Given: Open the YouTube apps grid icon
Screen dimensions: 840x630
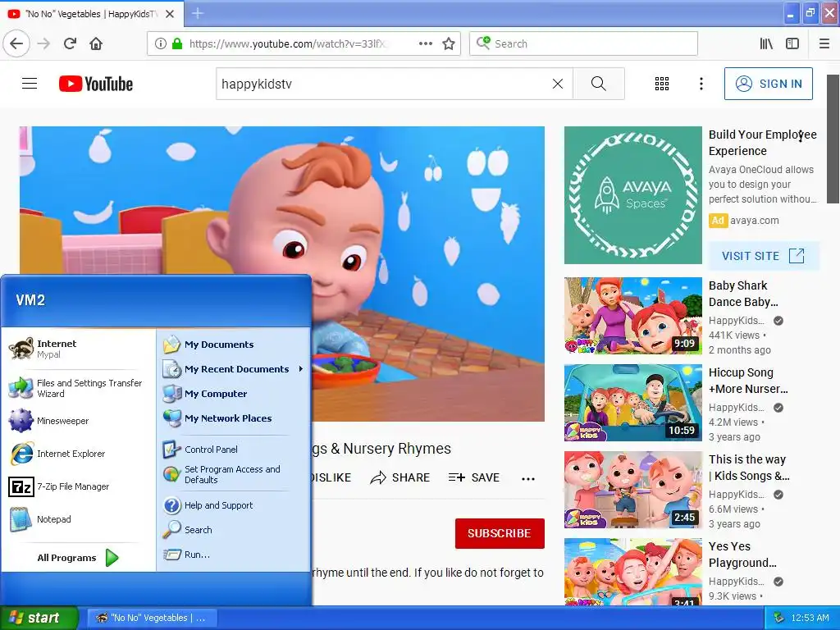Looking at the screenshot, I should pyautogui.click(x=662, y=84).
